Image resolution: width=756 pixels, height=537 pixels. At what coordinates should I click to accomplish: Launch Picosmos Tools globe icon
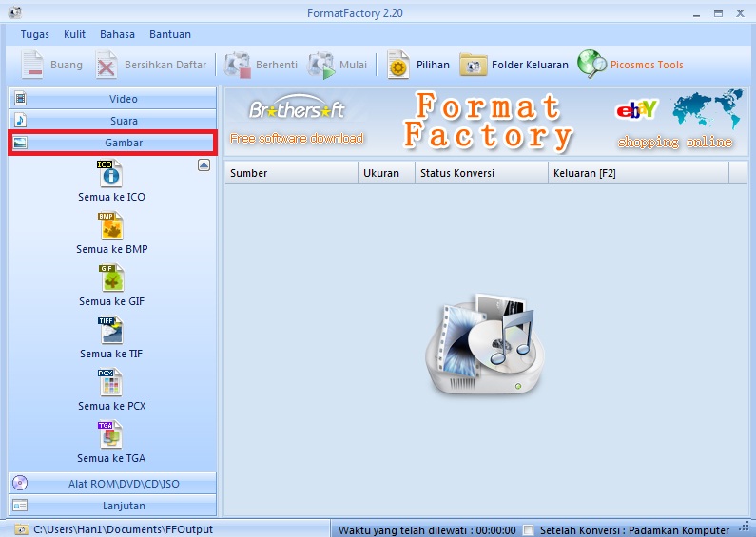591,64
